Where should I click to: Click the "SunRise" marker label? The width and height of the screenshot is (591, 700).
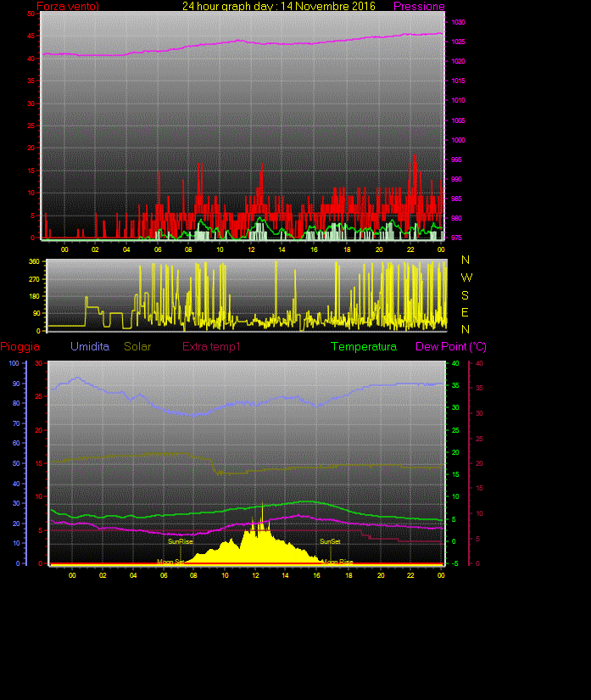[x=181, y=541]
